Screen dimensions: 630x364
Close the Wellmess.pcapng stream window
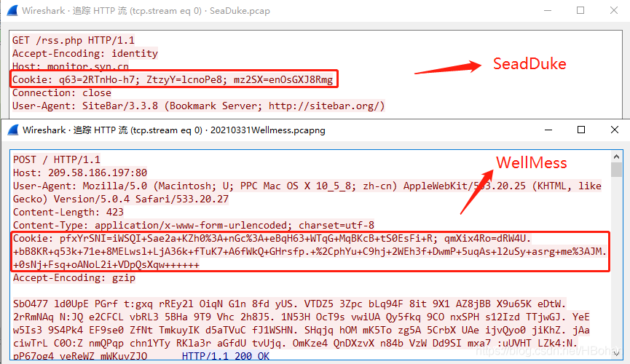[615, 130]
